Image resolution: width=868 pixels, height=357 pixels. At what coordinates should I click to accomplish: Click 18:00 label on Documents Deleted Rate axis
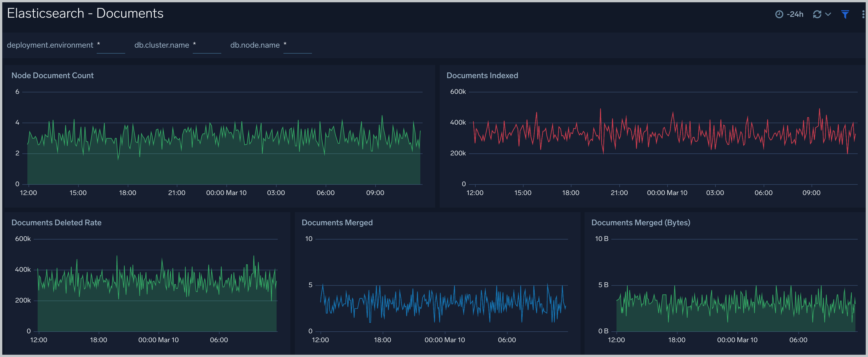click(98, 340)
